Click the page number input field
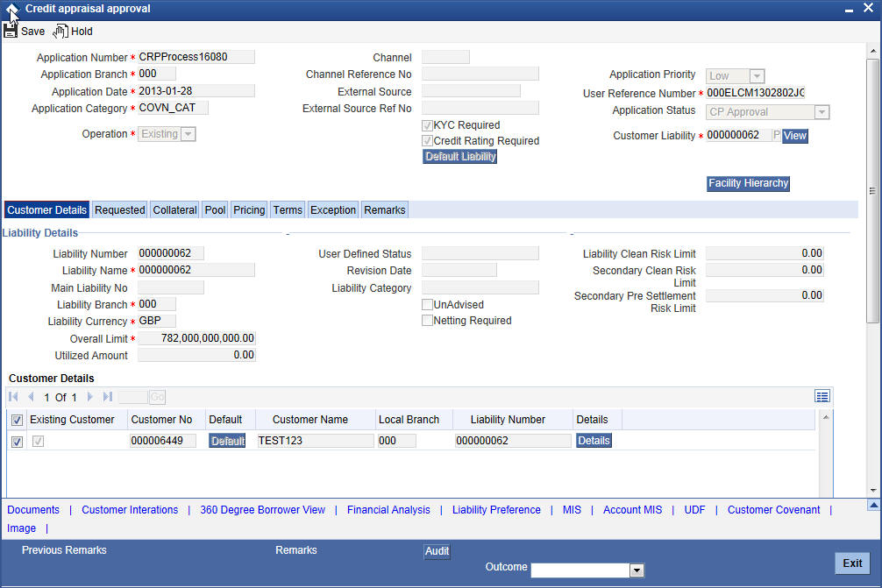Image resolution: width=882 pixels, height=588 pixels. pos(133,398)
